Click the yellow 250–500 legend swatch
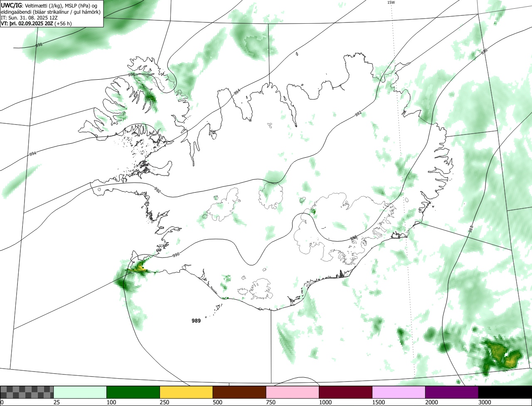The width and height of the screenshot is (532, 406). point(186,392)
